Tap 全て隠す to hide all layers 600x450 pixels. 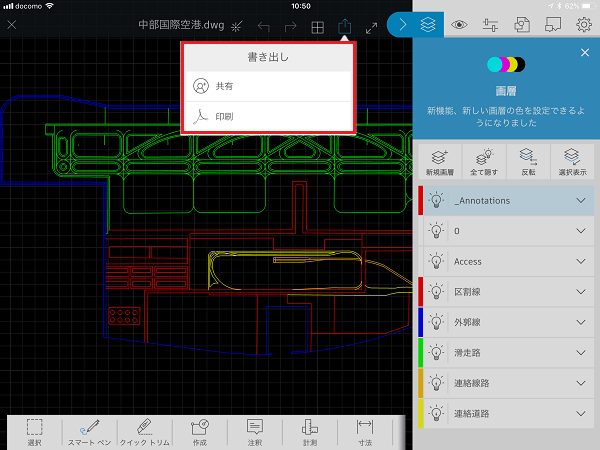click(484, 162)
